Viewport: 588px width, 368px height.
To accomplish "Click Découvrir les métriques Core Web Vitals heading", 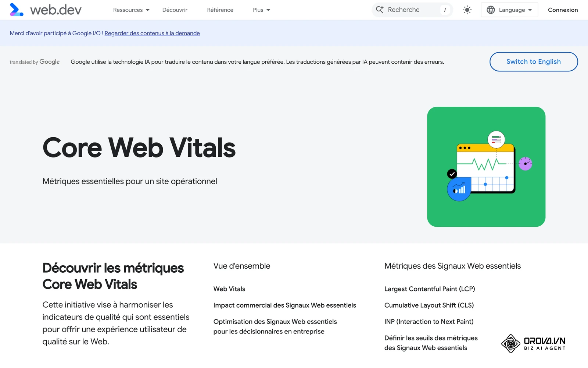I will [113, 276].
